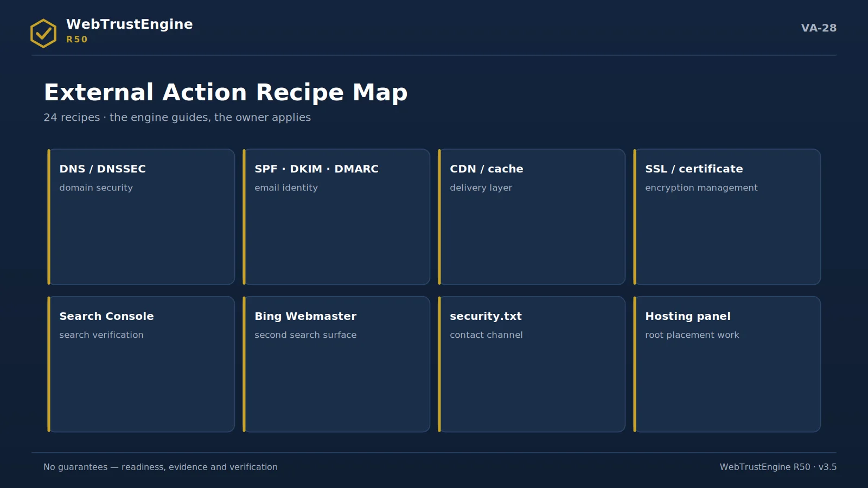868x488 pixels.
Task: Click the WebTrustEngine brand title
Action: coord(130,24)
